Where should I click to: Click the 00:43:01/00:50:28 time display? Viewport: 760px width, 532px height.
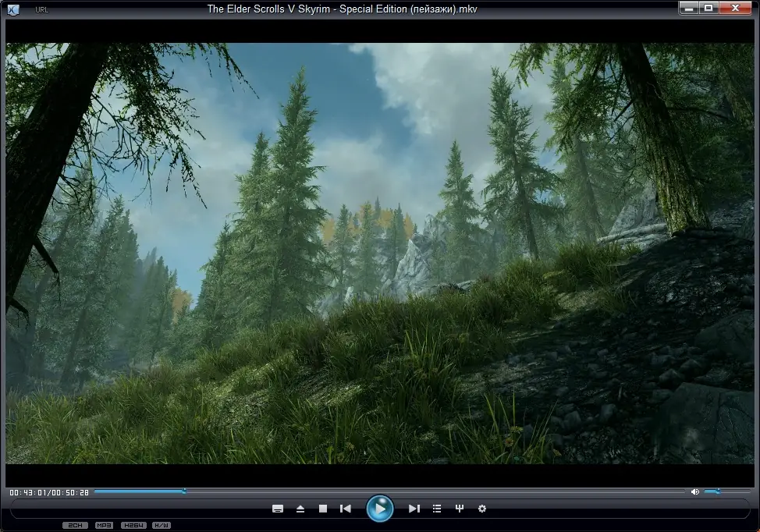pos(49,492)
